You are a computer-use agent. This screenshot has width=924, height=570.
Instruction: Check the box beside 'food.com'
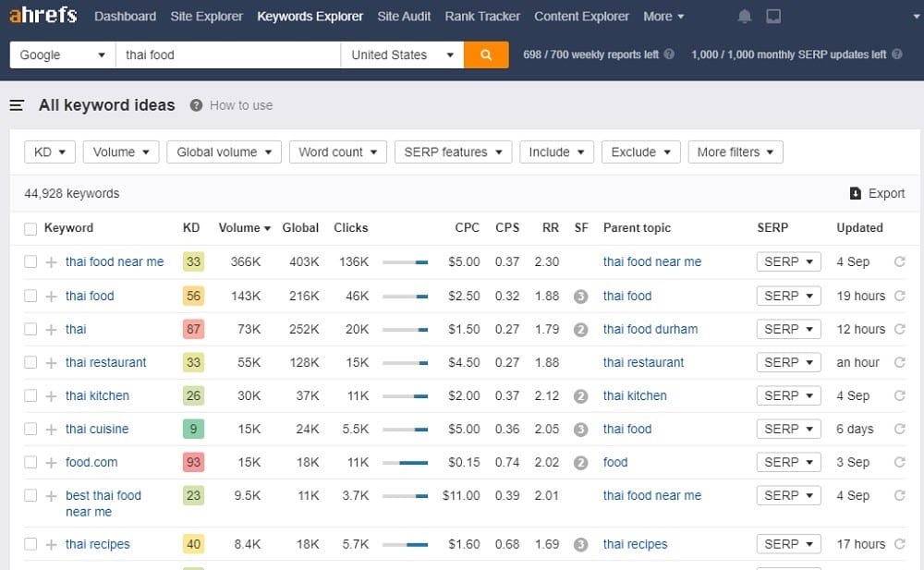coord(30,463)
